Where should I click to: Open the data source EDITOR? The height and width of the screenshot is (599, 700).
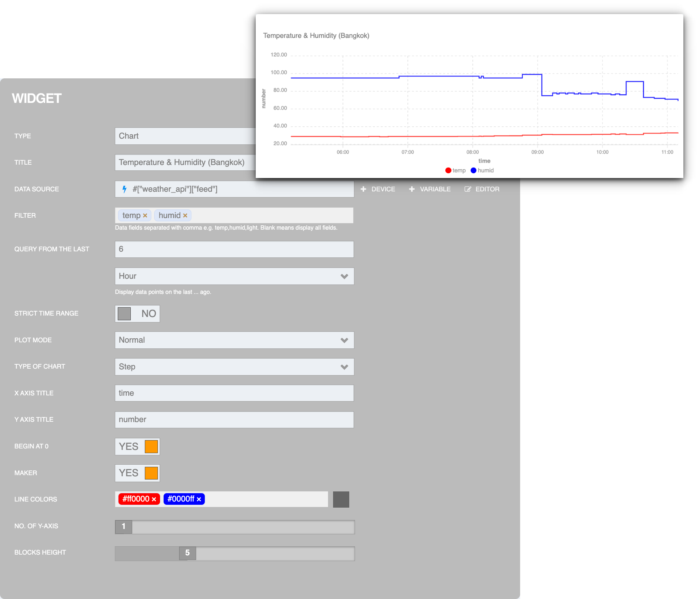point(482,189)
